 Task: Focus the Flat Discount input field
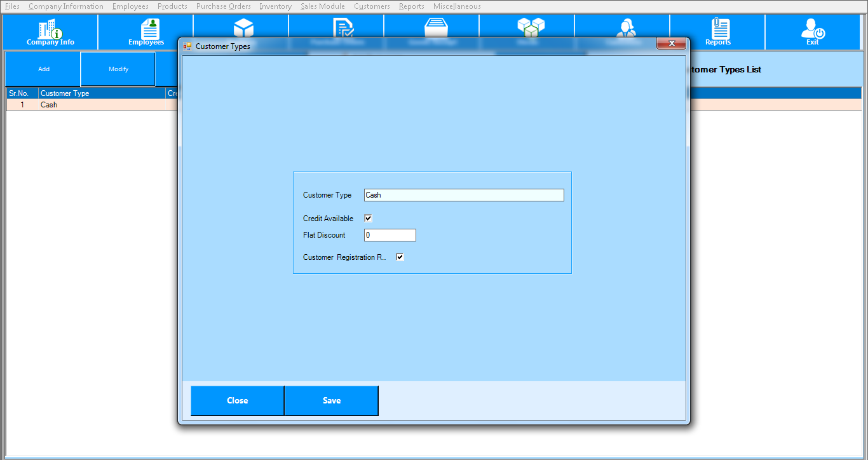tap(390, 235)
